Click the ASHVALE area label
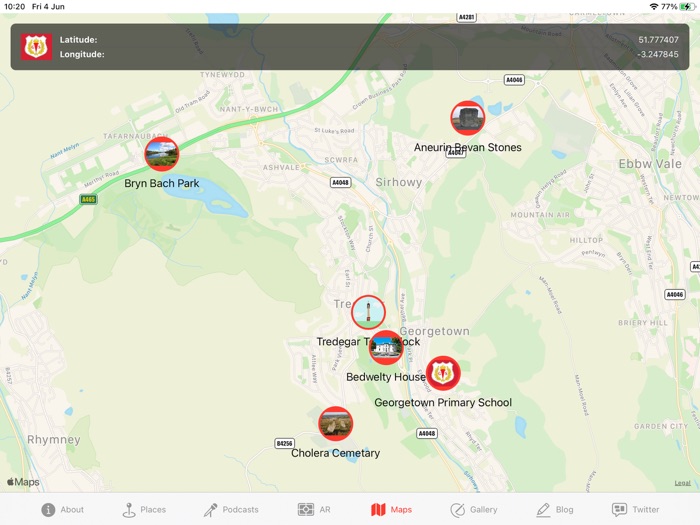The height and width of the screenshot is (525, 700). pyautogui.click(x=281, y=167)
